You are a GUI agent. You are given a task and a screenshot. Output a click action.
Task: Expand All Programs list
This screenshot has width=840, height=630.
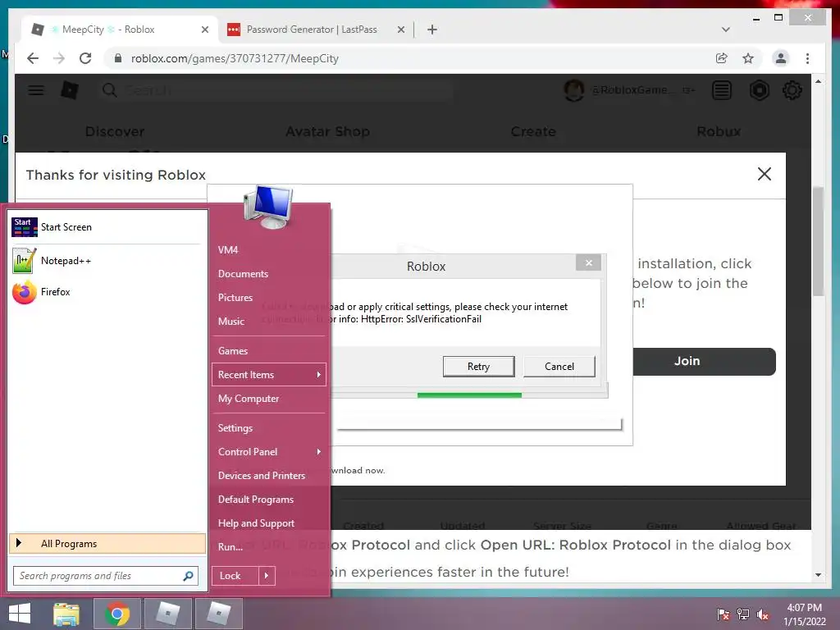coord(107,543)
